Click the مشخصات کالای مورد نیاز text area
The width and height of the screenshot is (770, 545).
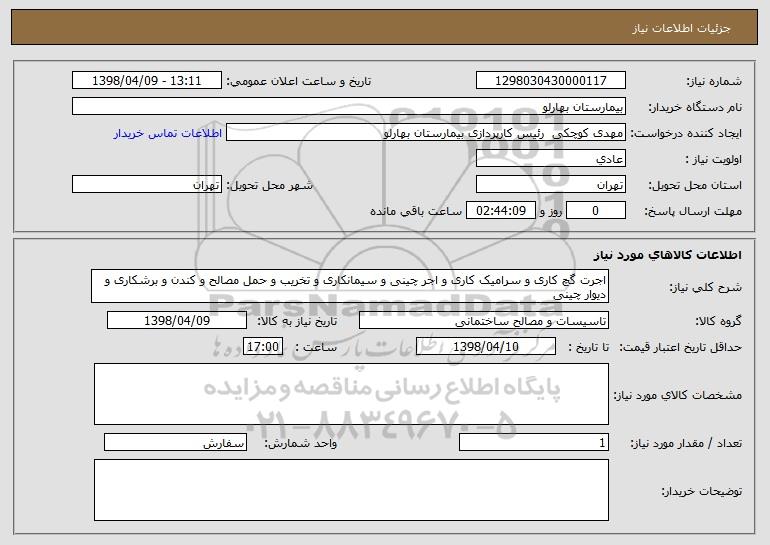pos(351,394)
